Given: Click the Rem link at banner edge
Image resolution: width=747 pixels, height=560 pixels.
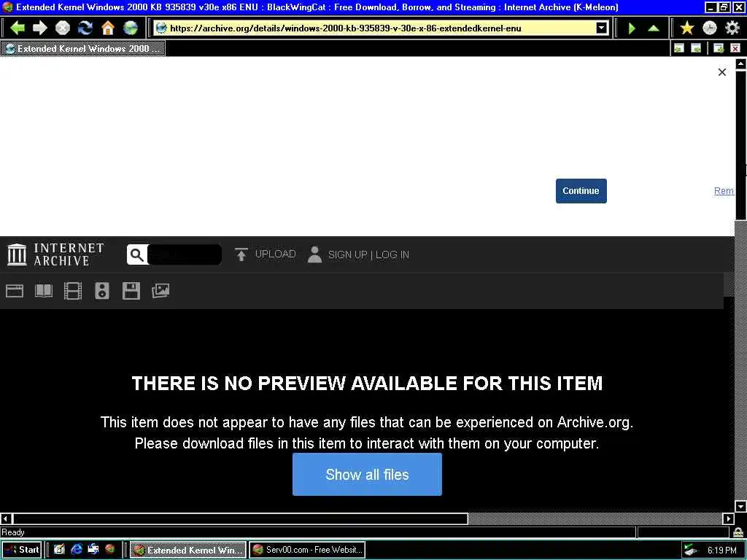Looking at the screenshot, I should coord(724,191).
